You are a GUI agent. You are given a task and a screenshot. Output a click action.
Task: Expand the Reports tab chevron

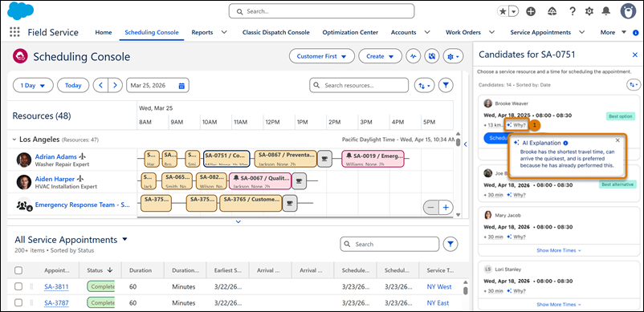(224, 32)
